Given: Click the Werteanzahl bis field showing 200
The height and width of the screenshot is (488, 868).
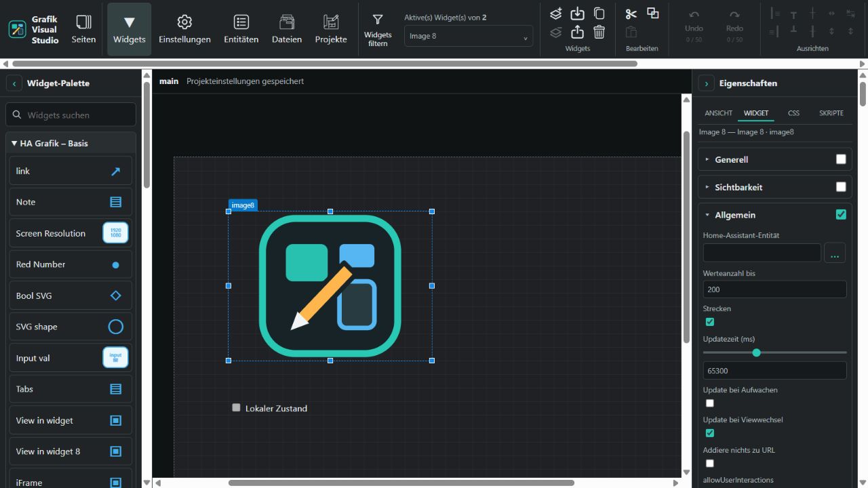Looking at the screenshot, I should coord(775,289).
